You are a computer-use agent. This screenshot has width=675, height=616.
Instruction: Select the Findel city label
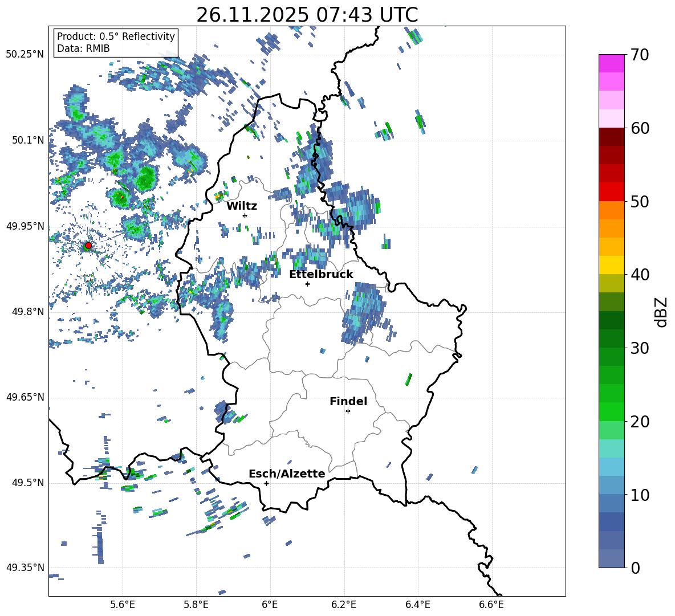pos(348,401)
